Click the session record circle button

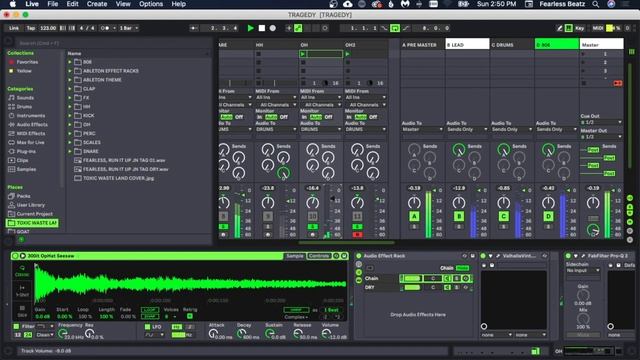(x=325, y=28)
